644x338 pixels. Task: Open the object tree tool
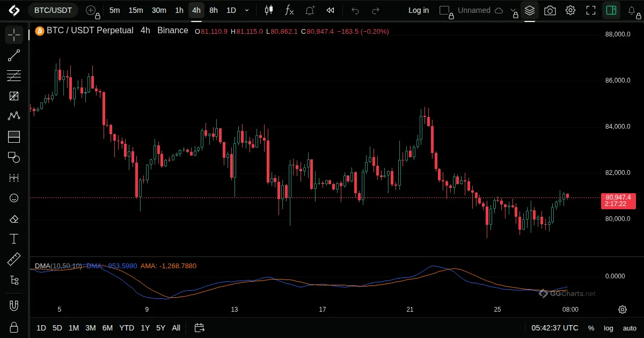(x=14, y=280)
